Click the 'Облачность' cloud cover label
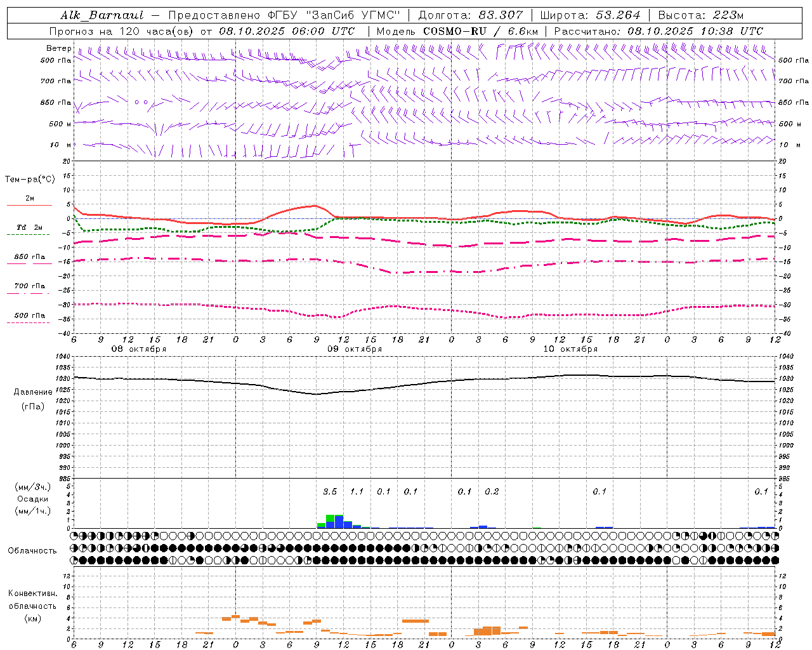The width and height of the screenshot is (812, 650). 32,551
